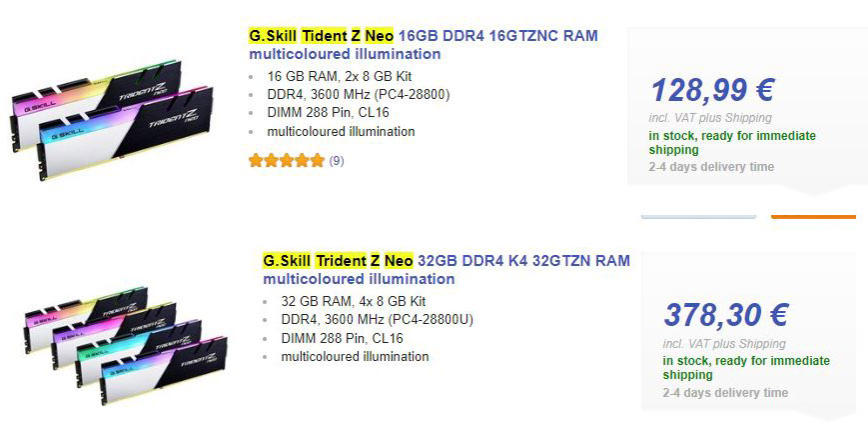The height and width of the screenshot is (428, 868).
Task: Click the '32 GB RAM, 4x 8 GB Kit' bullet
Action: point(354,301)
